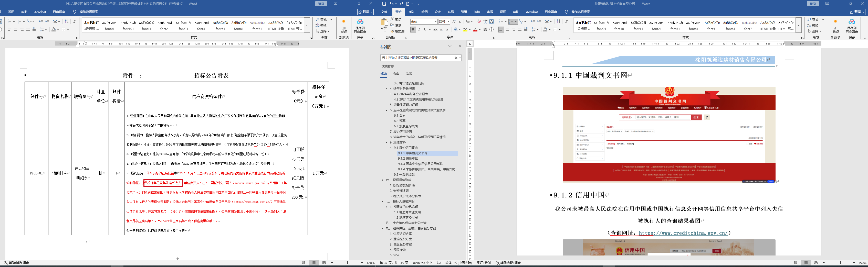This screenshot has width=868, height=267.
Task: Toggle align left in right Word window
Action: pyautogui.click(x=501, y=30)
